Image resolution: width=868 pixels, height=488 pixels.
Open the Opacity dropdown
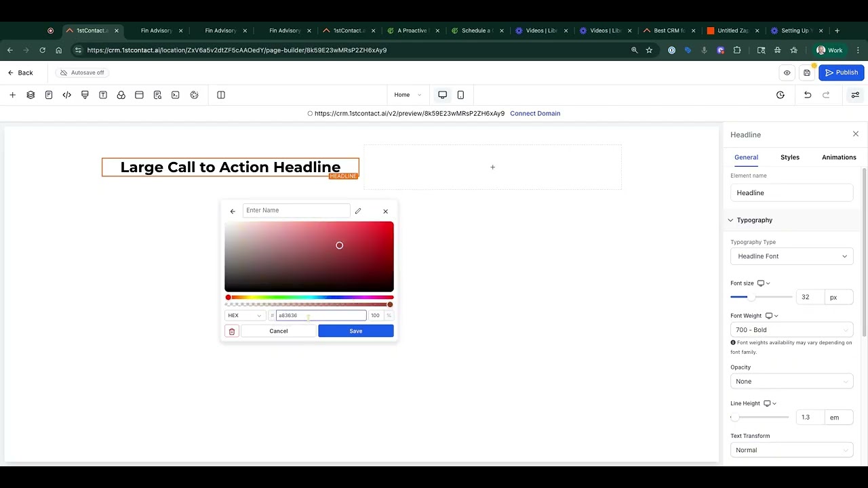[x=791, y=381]
